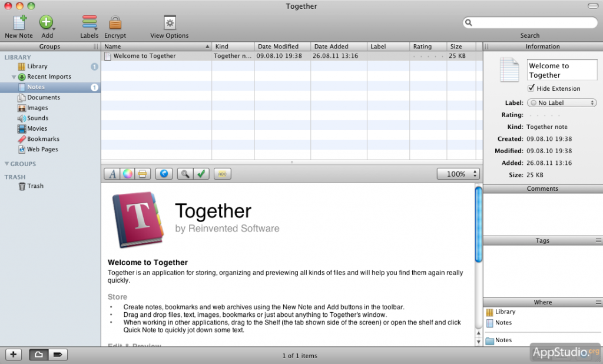Edit the Welcome to Together name field

(x=562, y=70)
